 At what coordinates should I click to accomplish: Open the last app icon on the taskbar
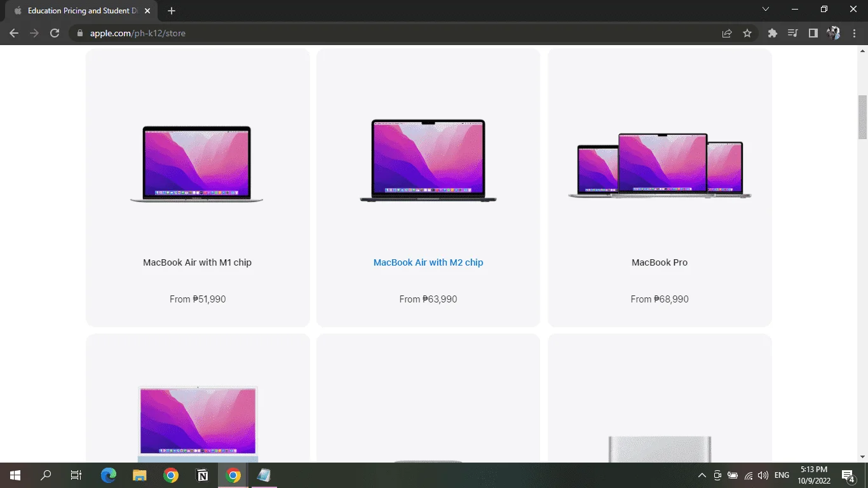264,475
